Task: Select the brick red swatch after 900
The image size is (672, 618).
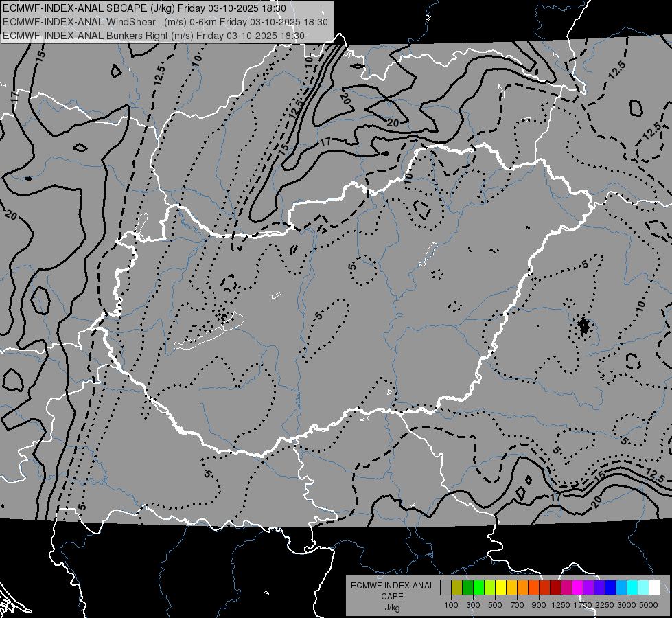Action: 545,588
